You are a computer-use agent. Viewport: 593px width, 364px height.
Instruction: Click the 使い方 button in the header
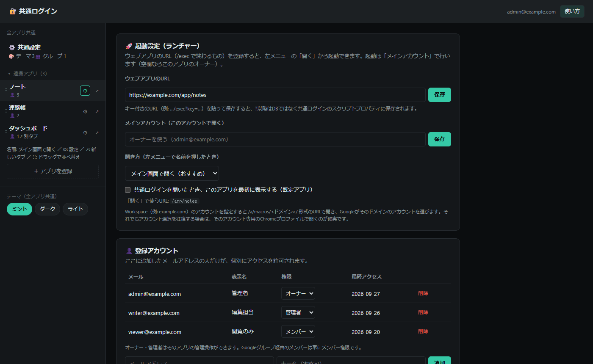572,11
